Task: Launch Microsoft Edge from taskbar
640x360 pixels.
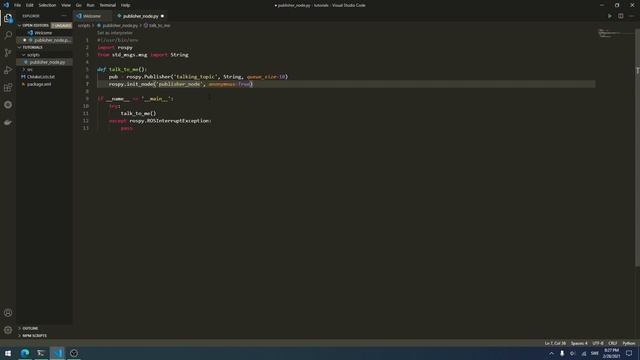Action: pyautogui.click(x=25, y=353)
